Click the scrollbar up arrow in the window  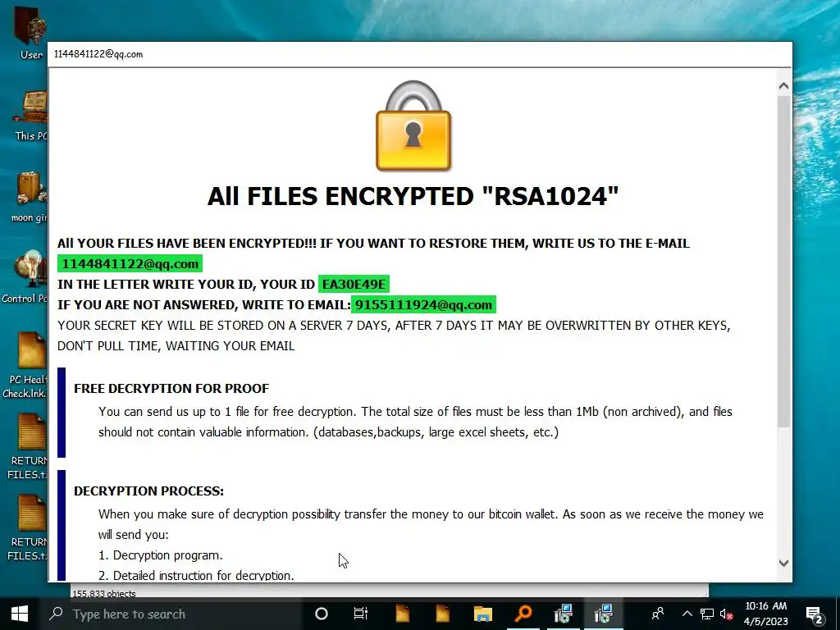pyautogui.click(x=783, y=85)
